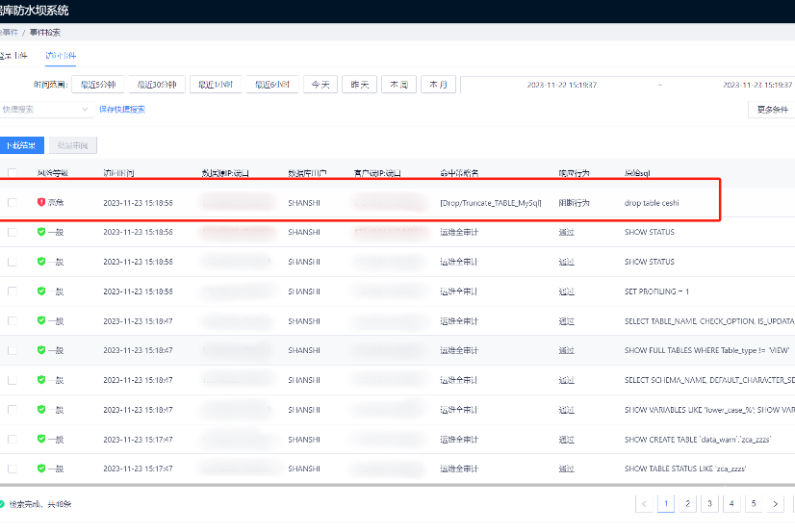Select time range 最近6小时
The width and height of the screenshot is (795, 532).
(272, 85)
